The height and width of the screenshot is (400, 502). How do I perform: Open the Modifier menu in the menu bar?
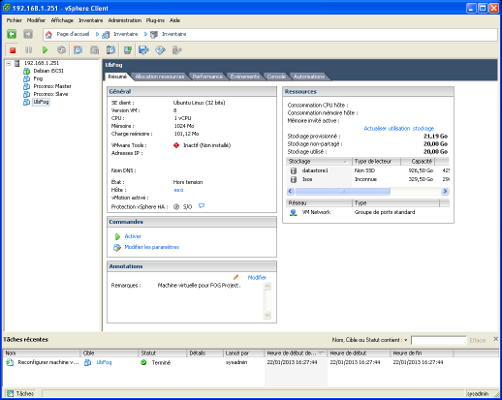tap(36, 20)
